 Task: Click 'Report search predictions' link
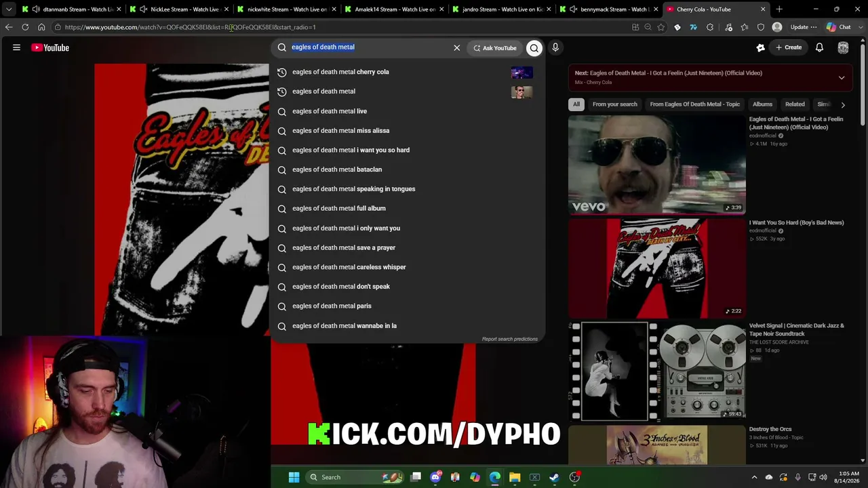click(x=510, y=339)
